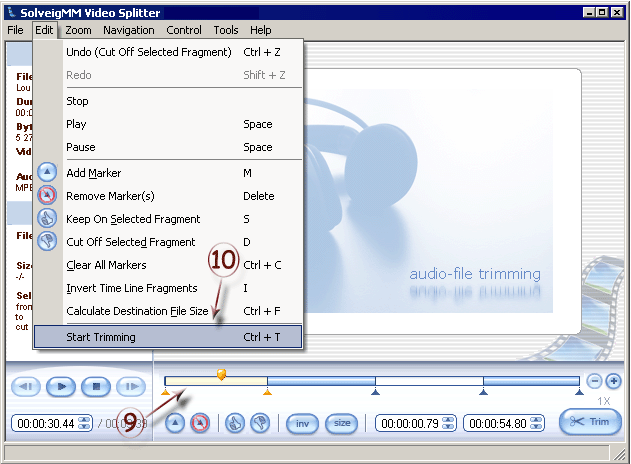This screenshot has width=631, height=464.
Task: Click the highlighted yellow timeline fragment
Action: tap(216, 381)
